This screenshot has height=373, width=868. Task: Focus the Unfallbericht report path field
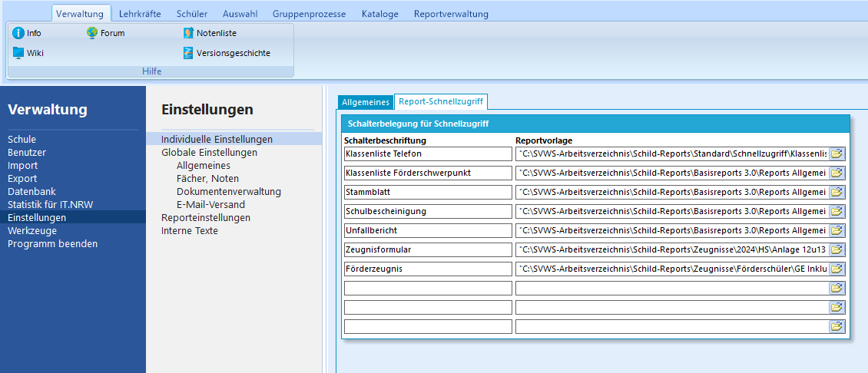[671, 230]
